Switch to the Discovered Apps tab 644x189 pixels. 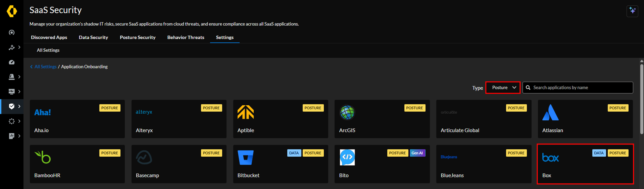click(49, 37)
